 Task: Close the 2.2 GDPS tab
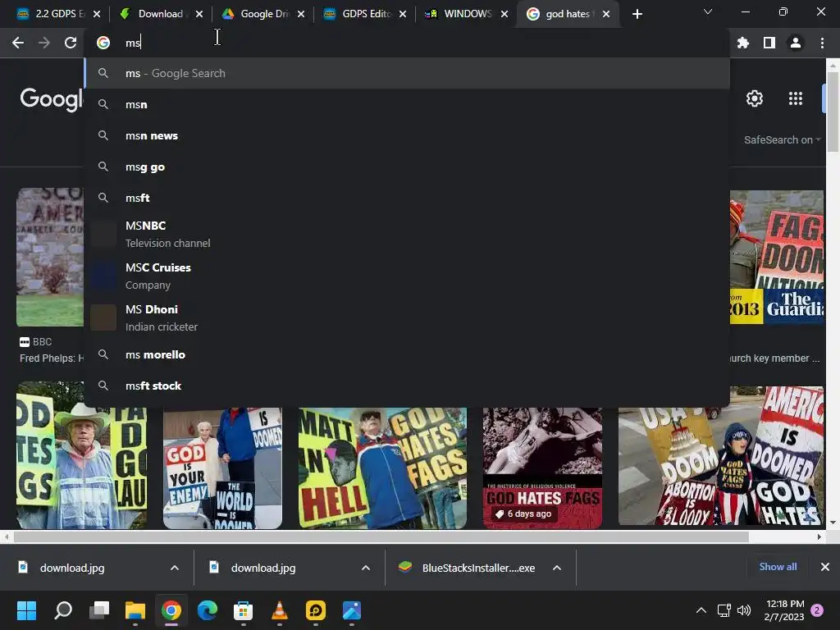coord(97,14)
